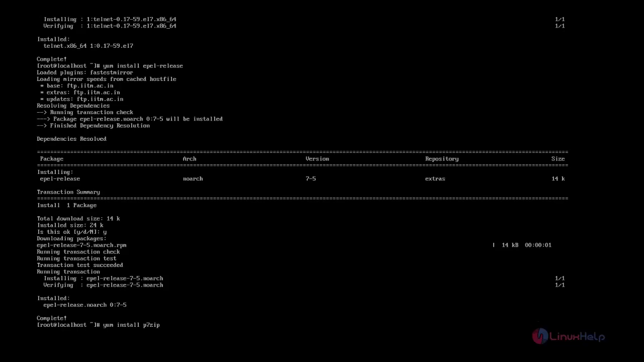Click 'Resolving Dependencies' line
644x362 pixels.
[73, 106]
